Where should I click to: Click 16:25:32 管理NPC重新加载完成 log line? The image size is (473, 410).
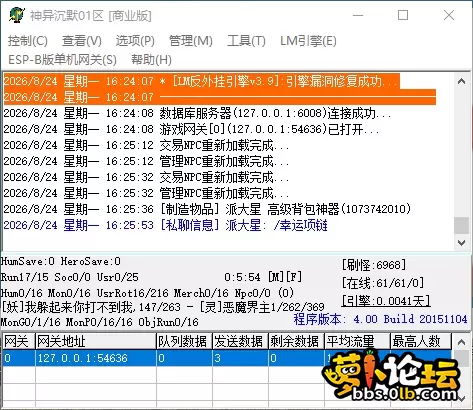tap(146, 193)
